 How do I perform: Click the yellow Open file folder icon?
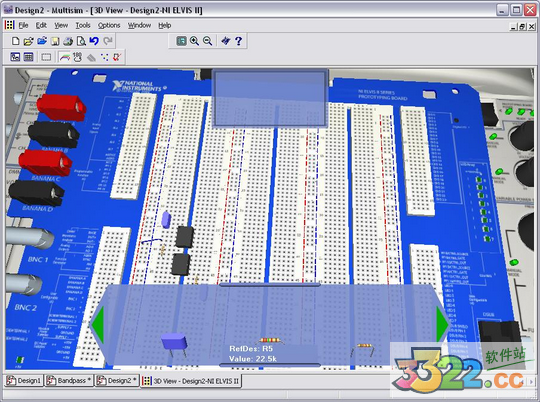pyautogui.click(x=28, y=41)
